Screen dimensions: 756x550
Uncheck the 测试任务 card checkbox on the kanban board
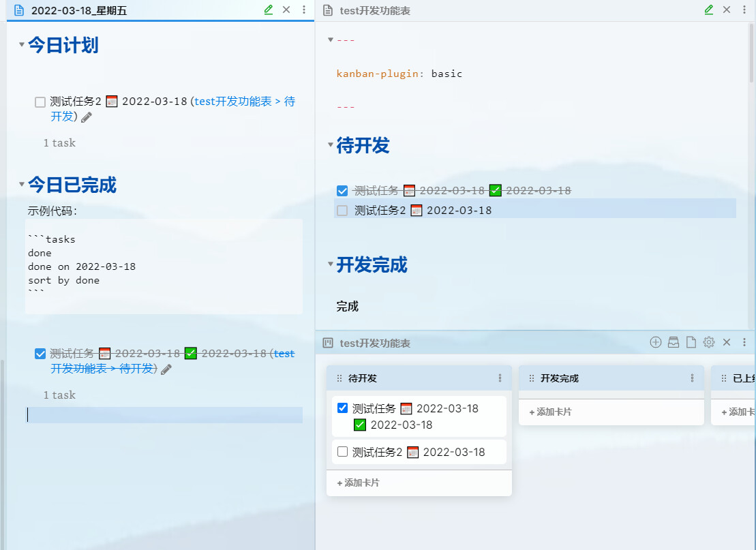343,408
